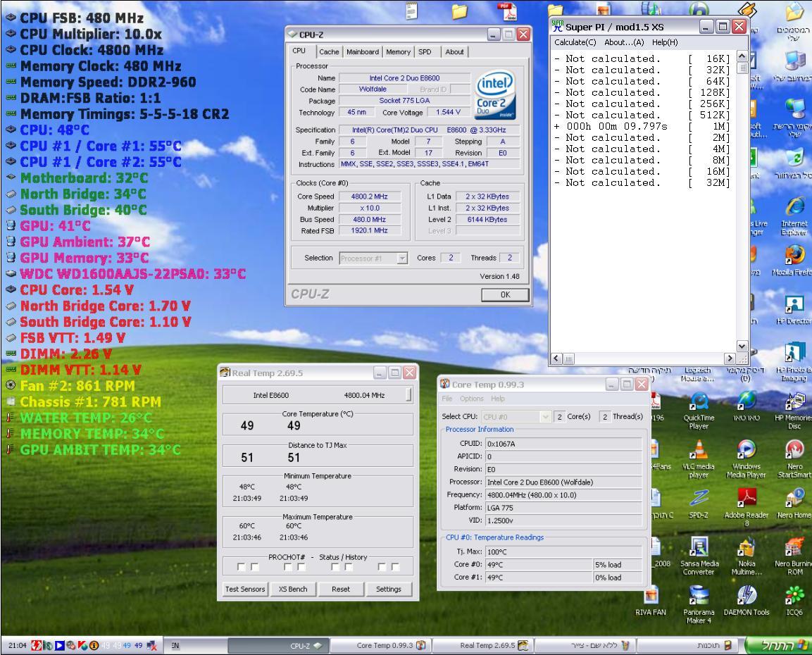812x655 pixels.
Task: Click the orange info icon in system tray
Action: pyautogui.click(x=94, y=646)
